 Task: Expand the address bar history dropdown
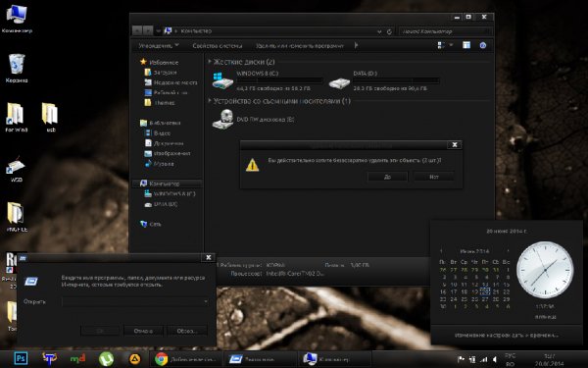point(379,31)
